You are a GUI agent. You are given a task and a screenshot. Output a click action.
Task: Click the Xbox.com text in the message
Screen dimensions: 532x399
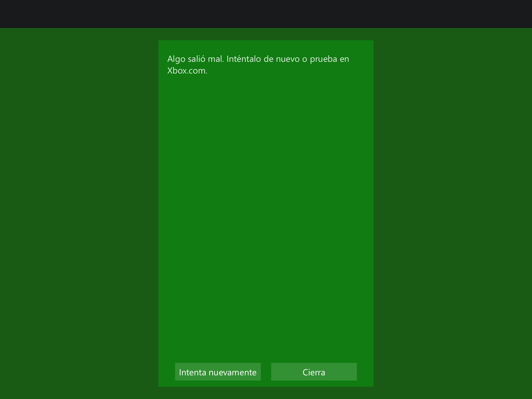click(x=187, y=71)
